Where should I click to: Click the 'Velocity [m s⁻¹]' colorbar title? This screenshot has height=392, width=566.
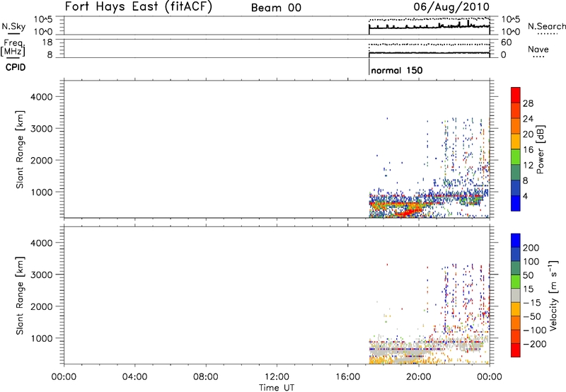point(553,295)
